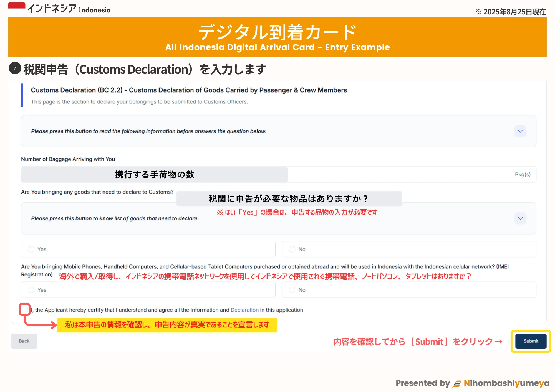This screenshot has height=392, width=555.
Task: Click the Pkg(s) unit label
Action: click(523, 174)
